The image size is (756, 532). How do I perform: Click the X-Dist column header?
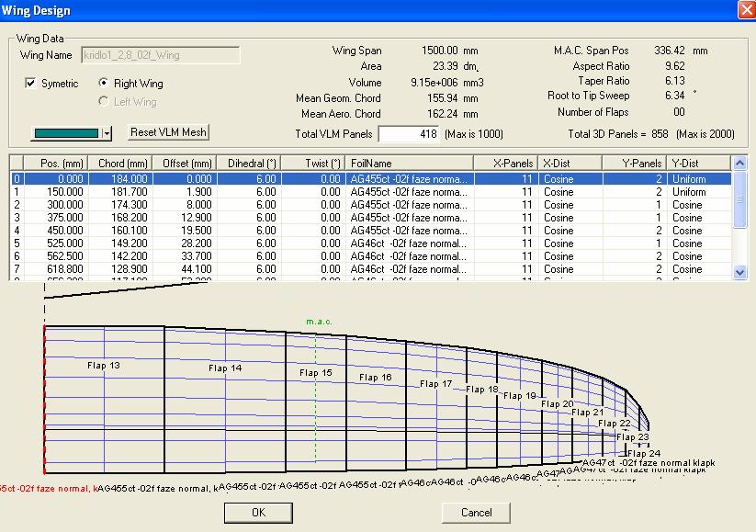click(570, 163)
